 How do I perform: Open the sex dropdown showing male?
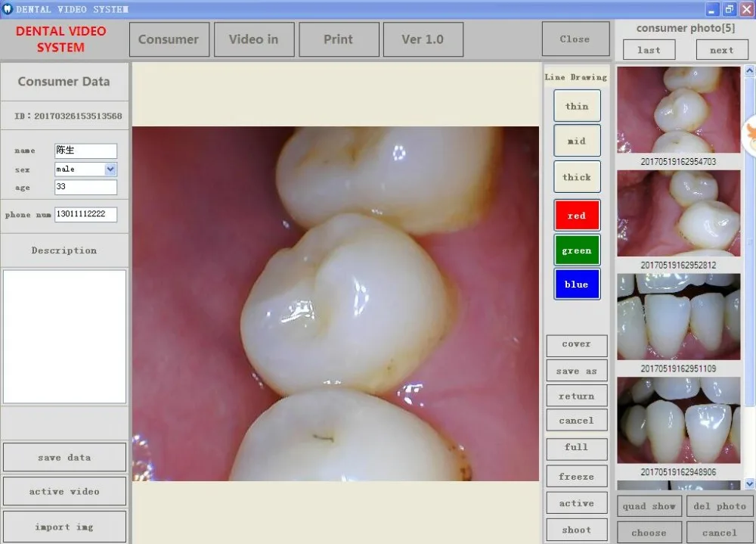tap(86, 169)
